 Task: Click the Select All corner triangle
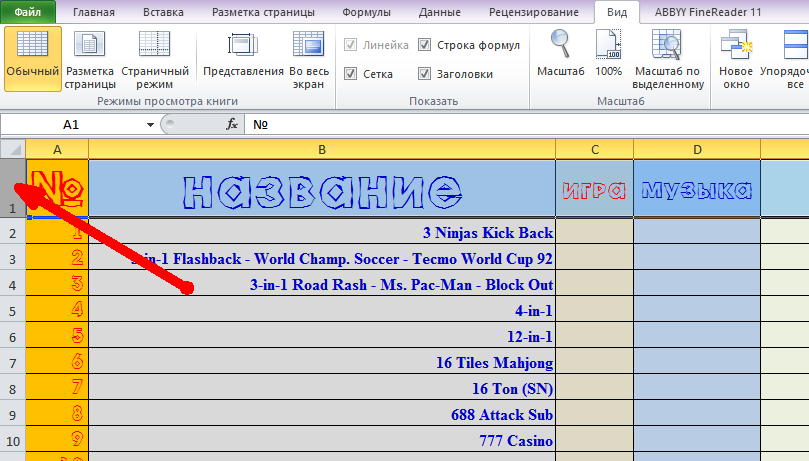coord(13,149)
